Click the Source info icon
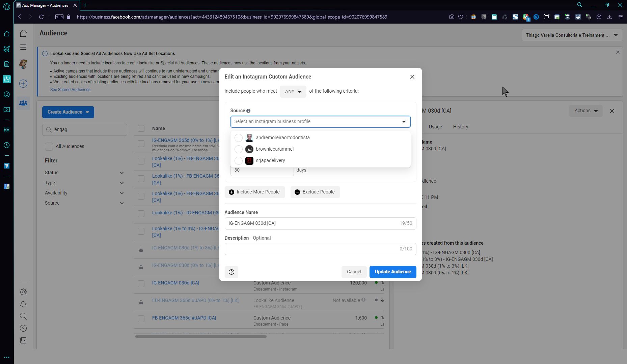This screenshot has width=627, height=364. 248,111
